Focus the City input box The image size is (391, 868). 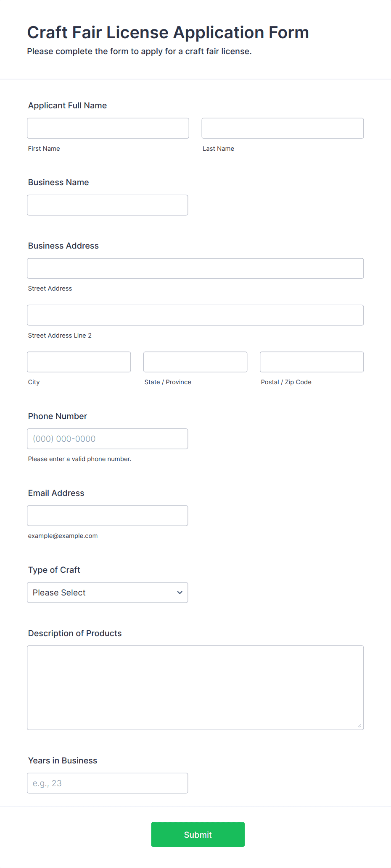coord(79,362)
